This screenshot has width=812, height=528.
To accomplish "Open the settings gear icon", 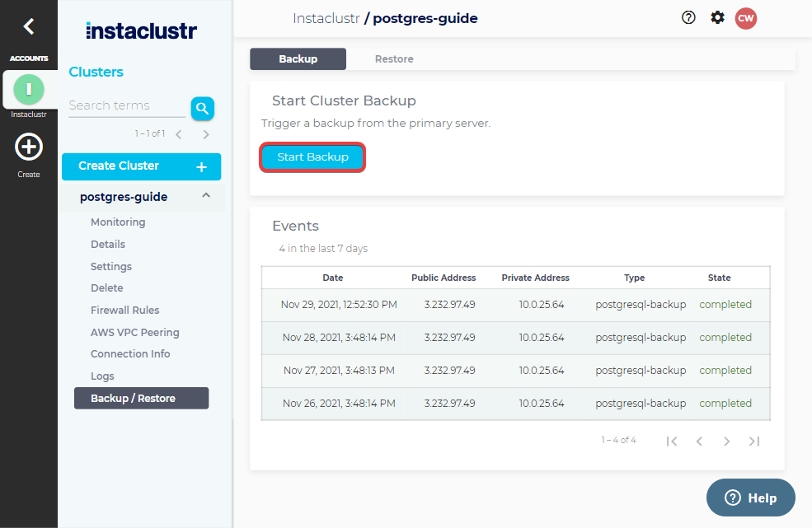I will point(717,17).
